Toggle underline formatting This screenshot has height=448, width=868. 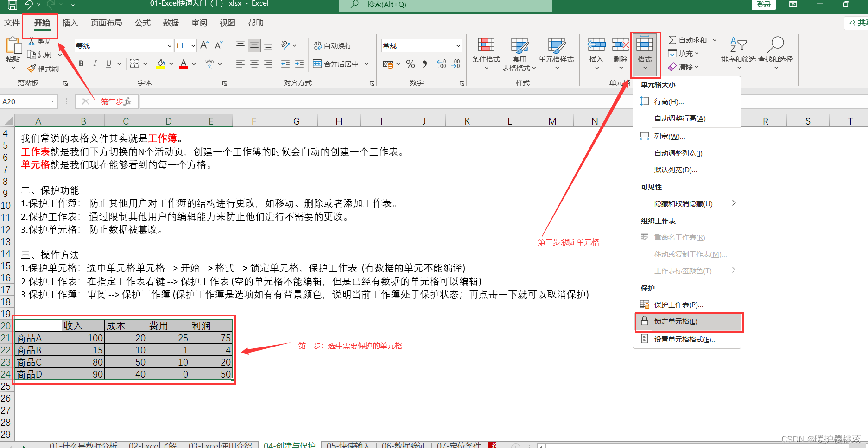(108, 64)
